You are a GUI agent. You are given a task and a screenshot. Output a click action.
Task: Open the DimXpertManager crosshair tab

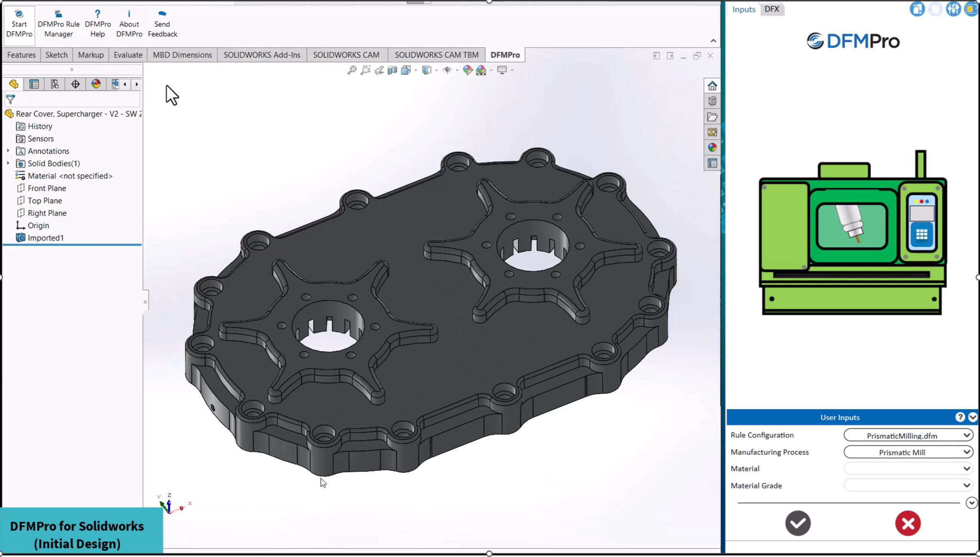[x=75, y=84]
